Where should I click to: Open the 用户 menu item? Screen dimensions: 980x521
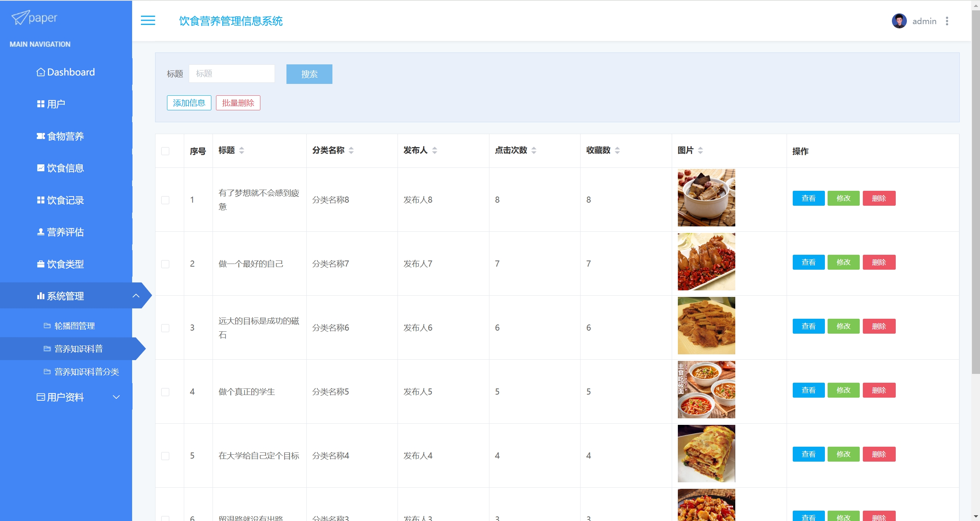[66, 104]
